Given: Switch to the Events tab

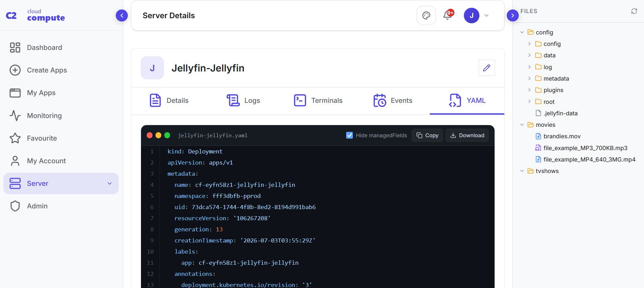Looking at the screenshot, I should click(x=393, y=100).
